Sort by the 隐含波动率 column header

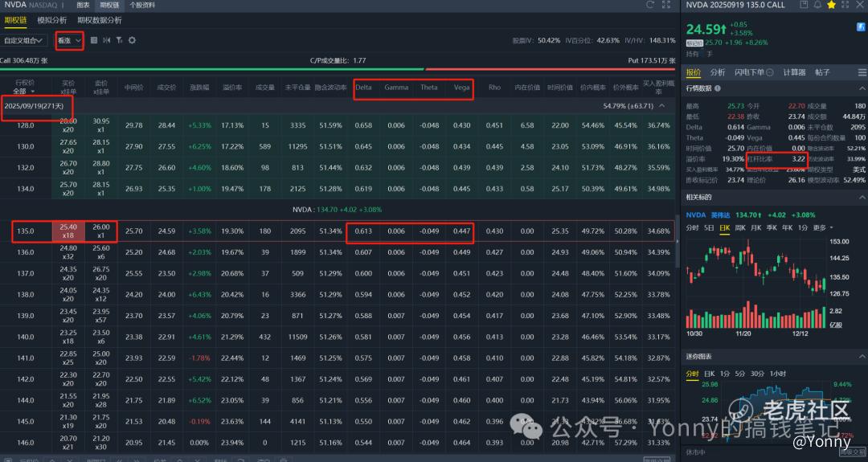330,88
